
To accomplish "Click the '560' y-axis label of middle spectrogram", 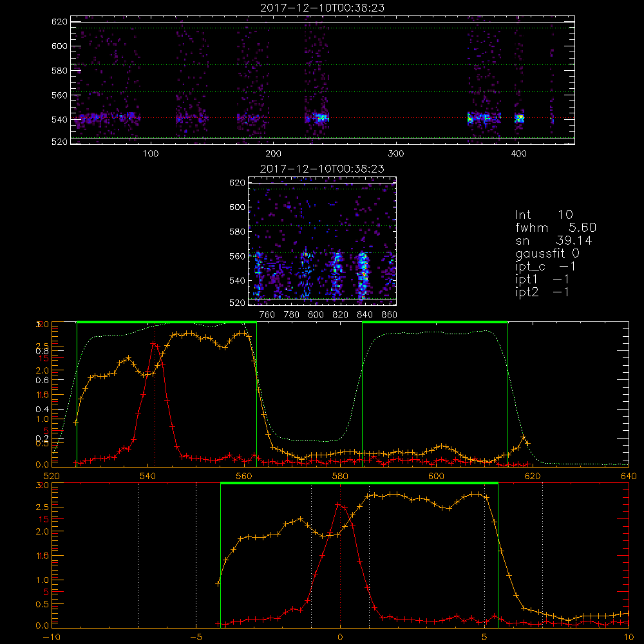I will pyautogui.click(x=237, y=256).
